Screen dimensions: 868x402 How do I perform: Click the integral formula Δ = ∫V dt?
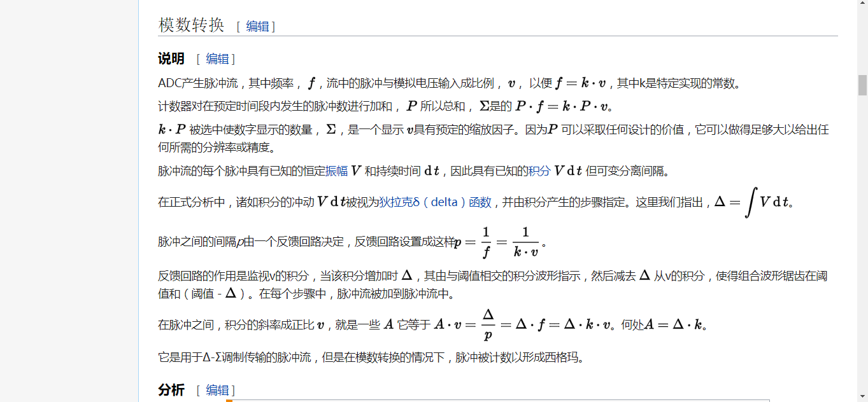(753, 202)
